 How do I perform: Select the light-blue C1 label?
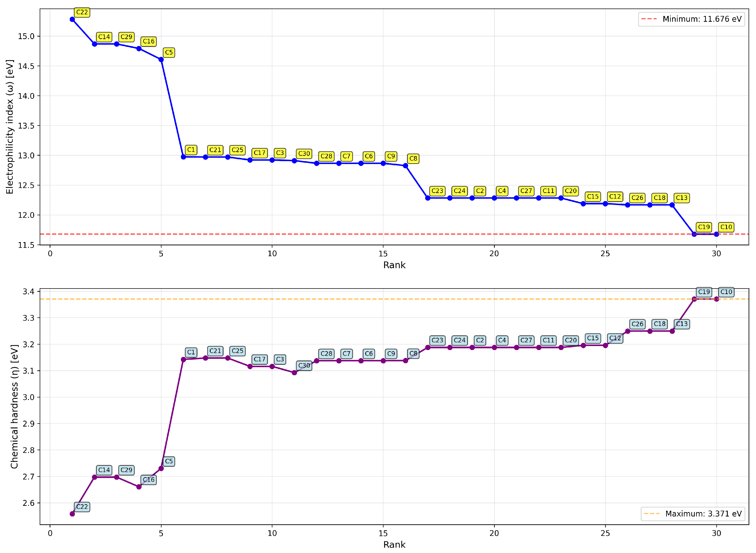pyautogui.click(x=191, y=352)
